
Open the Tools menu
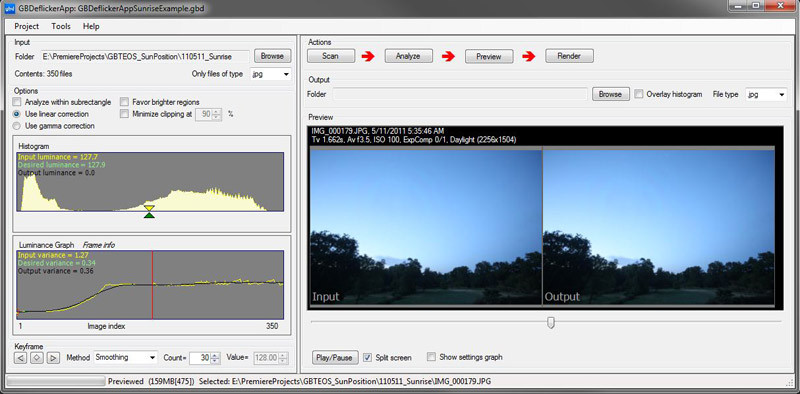61,26
